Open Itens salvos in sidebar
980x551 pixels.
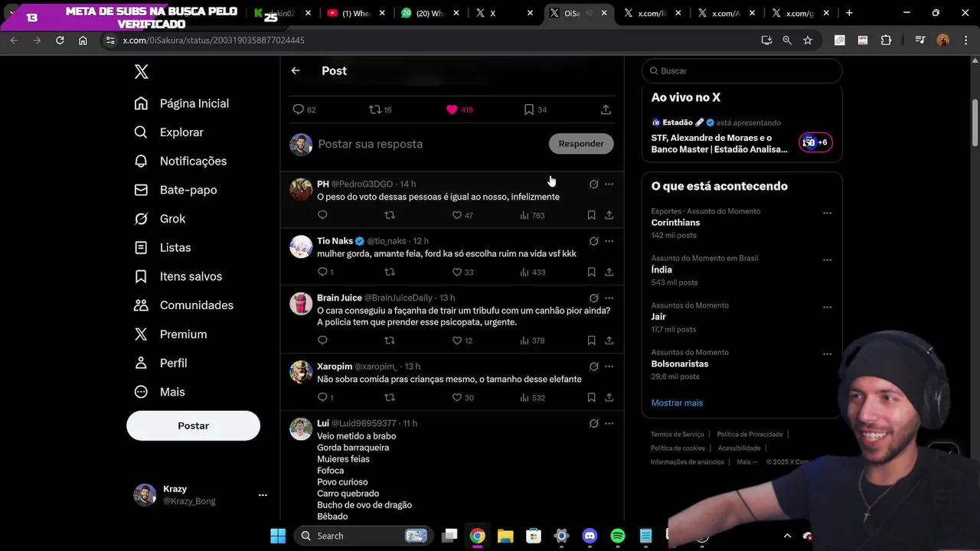click(178, 276)
